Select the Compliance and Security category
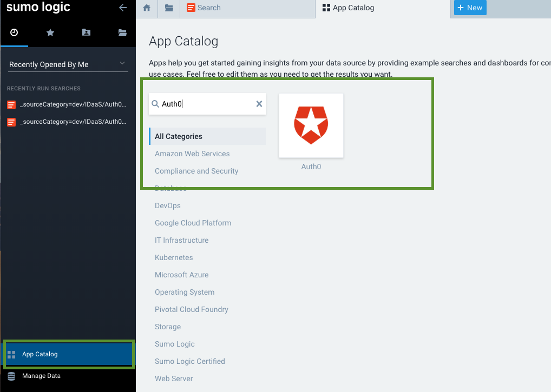This screenshot has height=392, width=551. [196, 171]
